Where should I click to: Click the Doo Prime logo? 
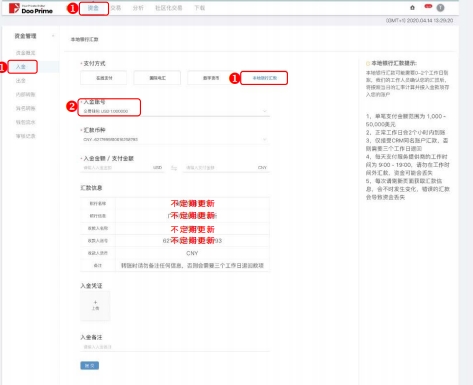click(31, 8)
